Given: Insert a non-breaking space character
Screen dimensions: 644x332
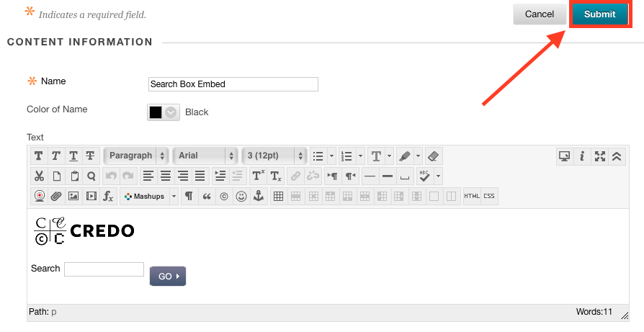Looking at the screenshot, I should click(405, 176).
